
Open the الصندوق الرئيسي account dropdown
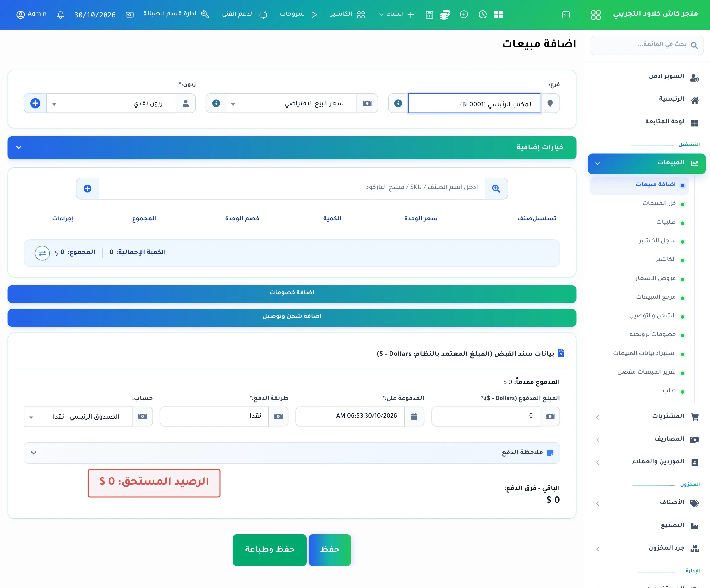tap(78, 416)
